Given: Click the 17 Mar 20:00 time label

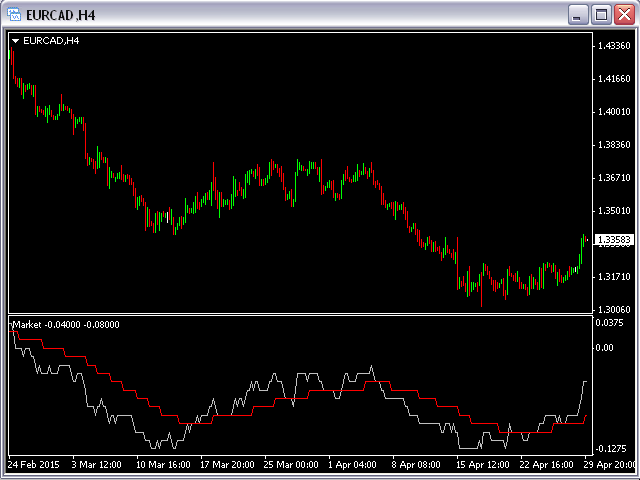Looking at the screenshot, I should tap(227, 465).
